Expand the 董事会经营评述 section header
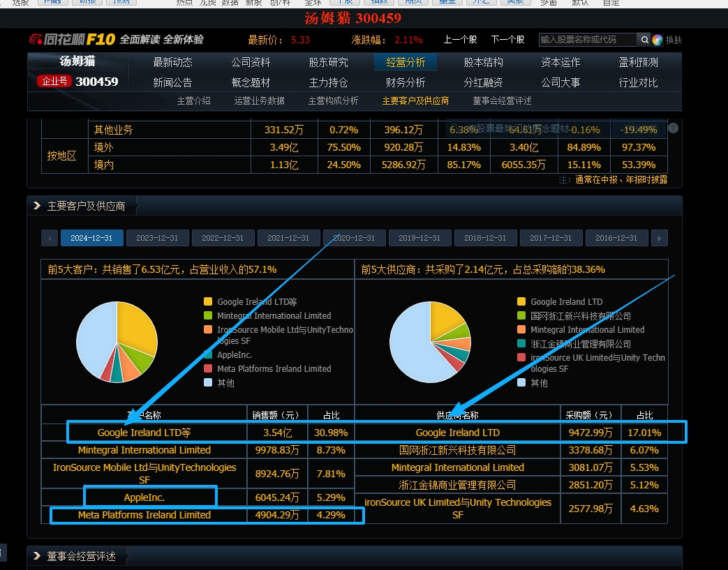Viewport: 728px width, 570px height. (81, 556)
